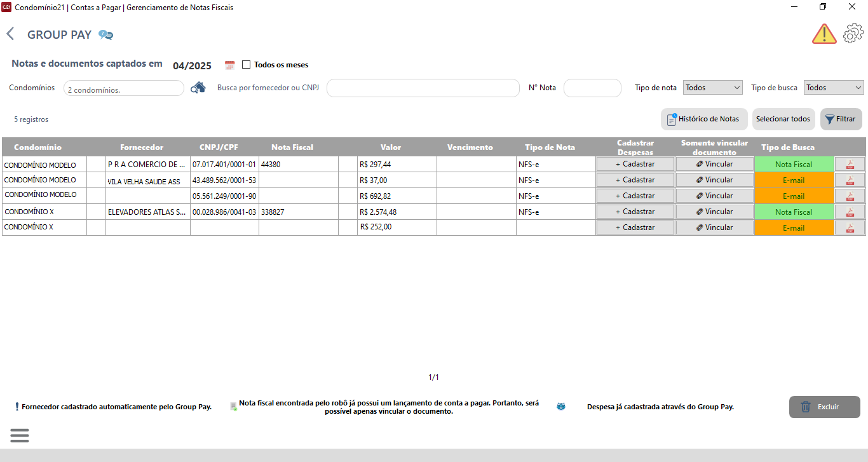Sort by Nota Fiscal column header

292,147
